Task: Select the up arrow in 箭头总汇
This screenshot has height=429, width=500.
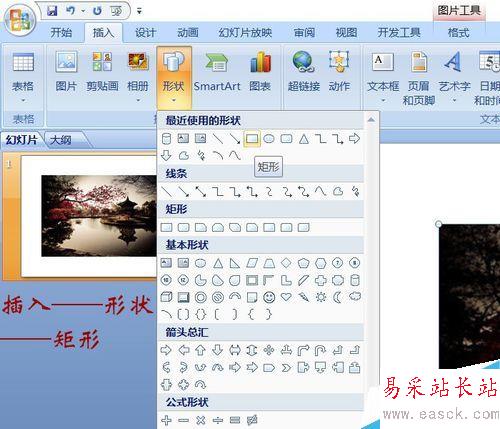Action: pyautogui.click(x=200, y=350)
